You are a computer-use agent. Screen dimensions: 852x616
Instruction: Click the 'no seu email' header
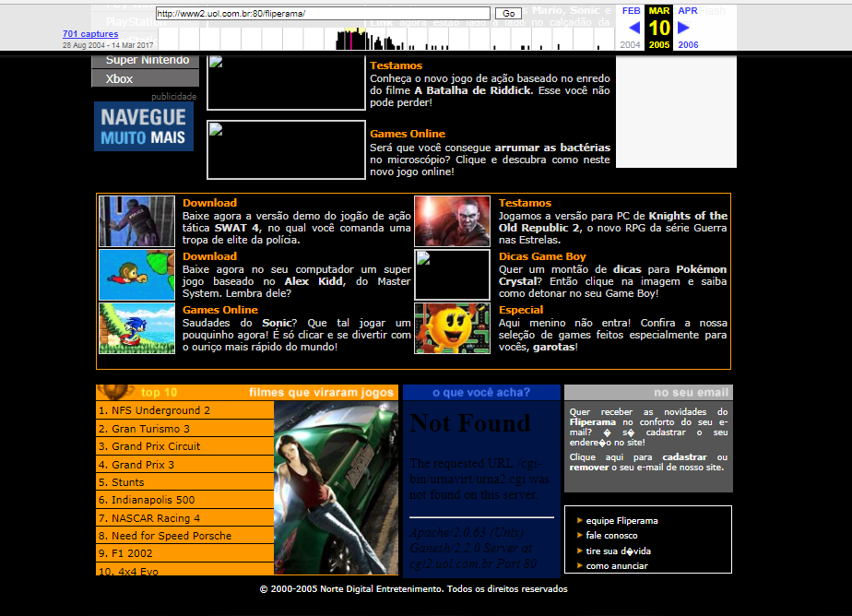click(648, 392)
